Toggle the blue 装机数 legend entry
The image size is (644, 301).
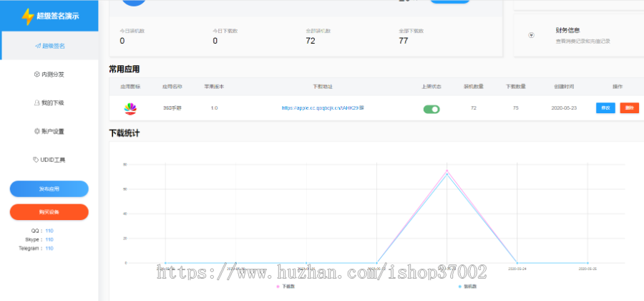(x=467, y=286)
